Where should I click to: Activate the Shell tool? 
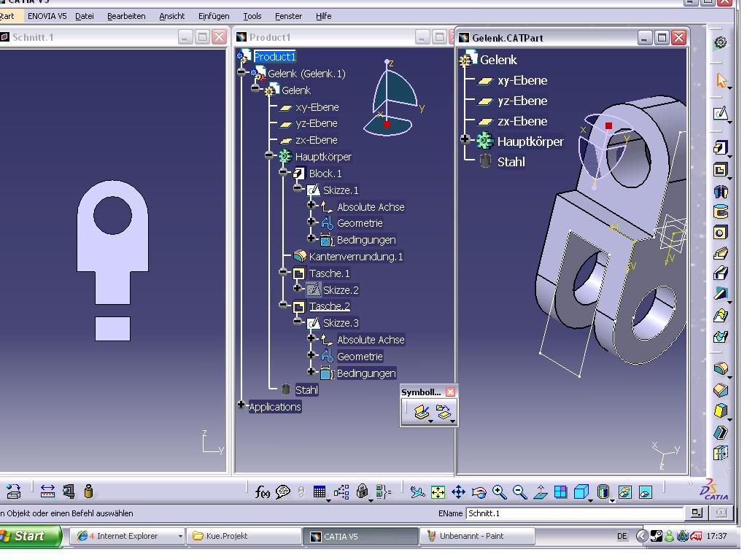721,432
